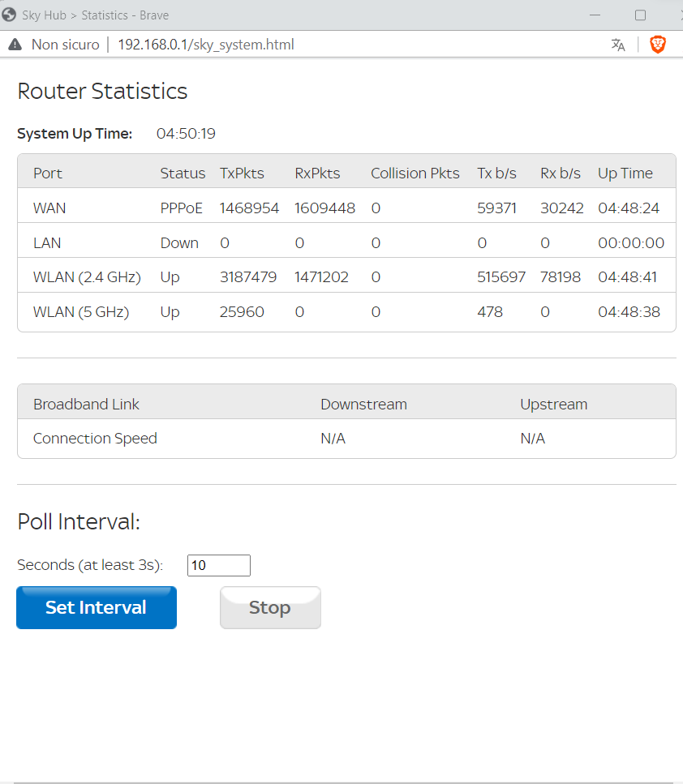The height and width of the screenshot is (784, 683).
Task: Focus the poll interval seconds field
Action: [218, 565]
